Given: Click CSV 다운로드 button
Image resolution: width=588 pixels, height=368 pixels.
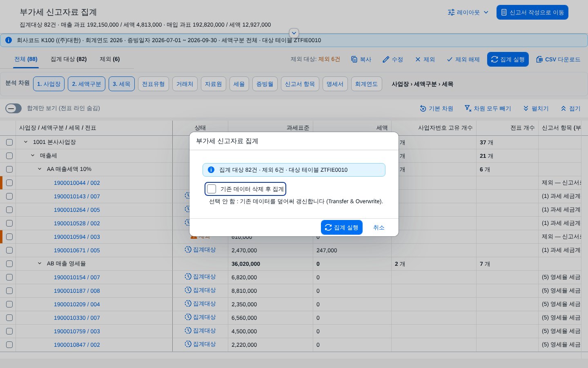Looking at the screenshot, I should click(x=558, y=59).
